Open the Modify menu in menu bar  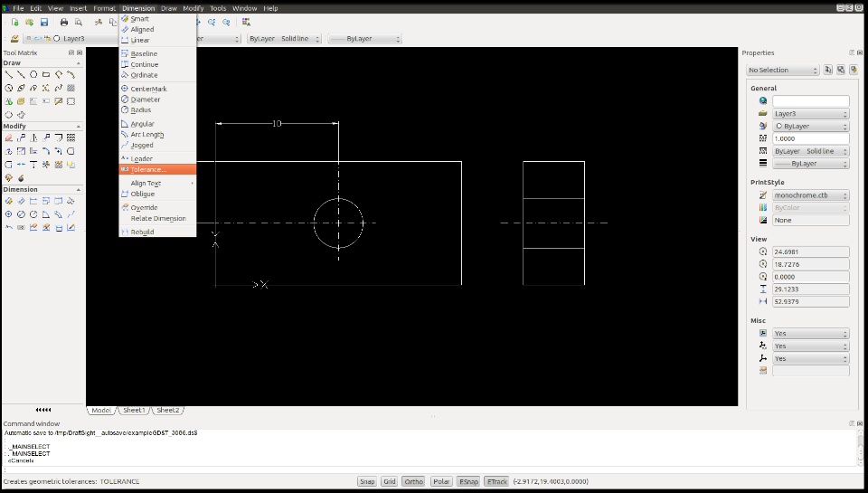coord(193,8)
